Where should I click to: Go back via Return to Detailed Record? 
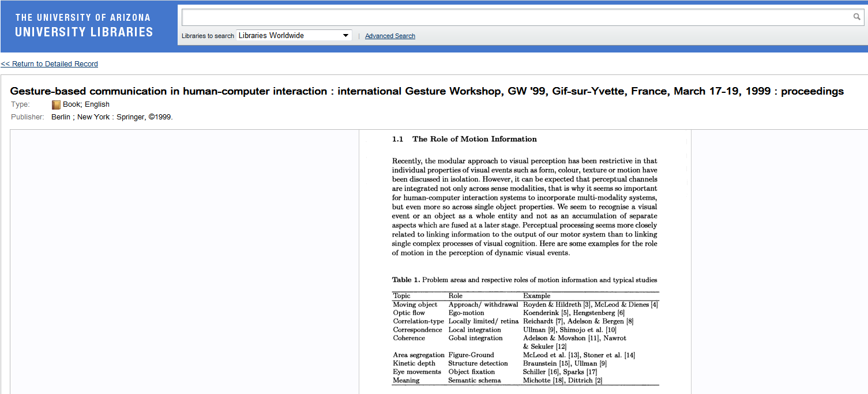(x=50, y=64)
